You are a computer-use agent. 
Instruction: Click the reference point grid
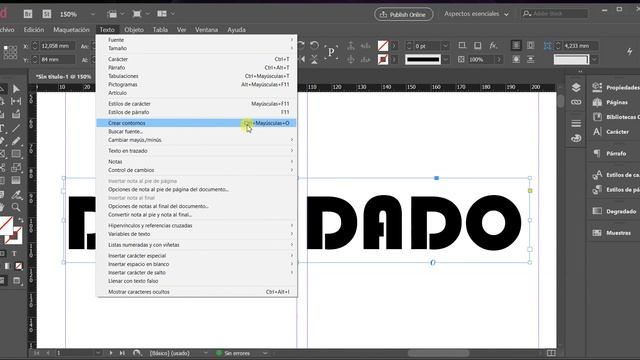click(10, 52)
